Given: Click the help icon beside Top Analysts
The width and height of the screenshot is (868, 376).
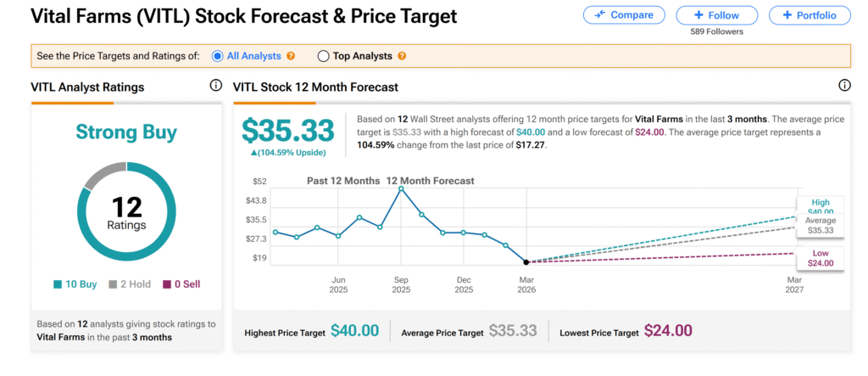Looking at the screenshot, I should 402,56.
